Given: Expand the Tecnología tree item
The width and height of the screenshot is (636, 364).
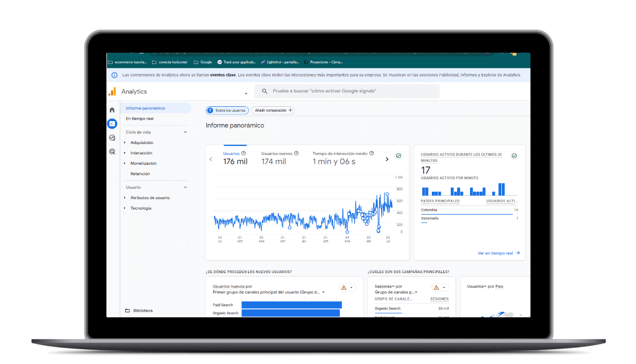Looking at the screenshot, I should point(125,208).
